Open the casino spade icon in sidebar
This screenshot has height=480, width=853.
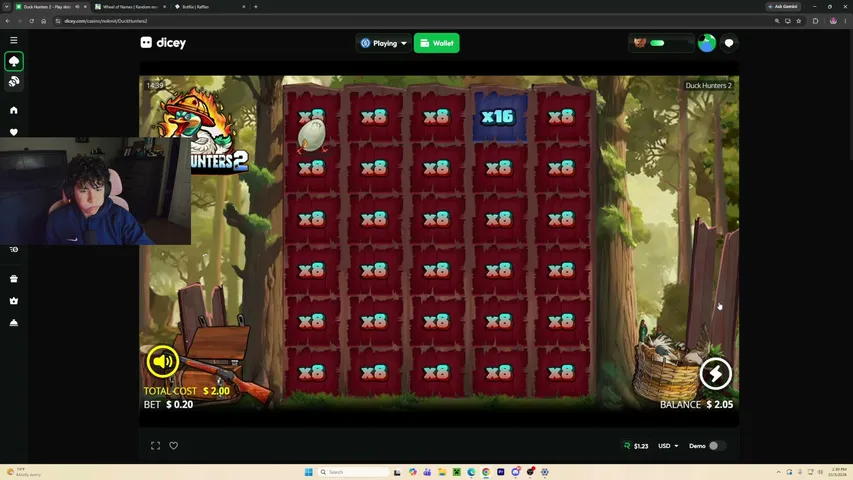coord(14,61)
